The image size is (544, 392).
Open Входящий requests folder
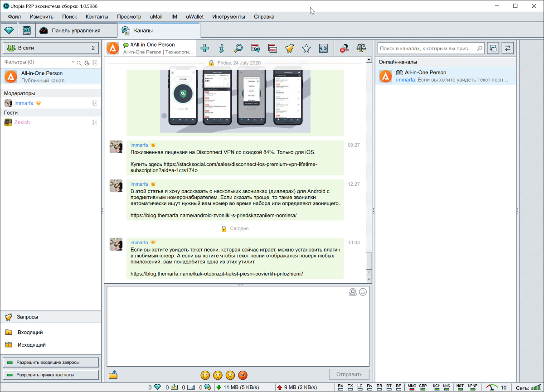coord(30,332)
